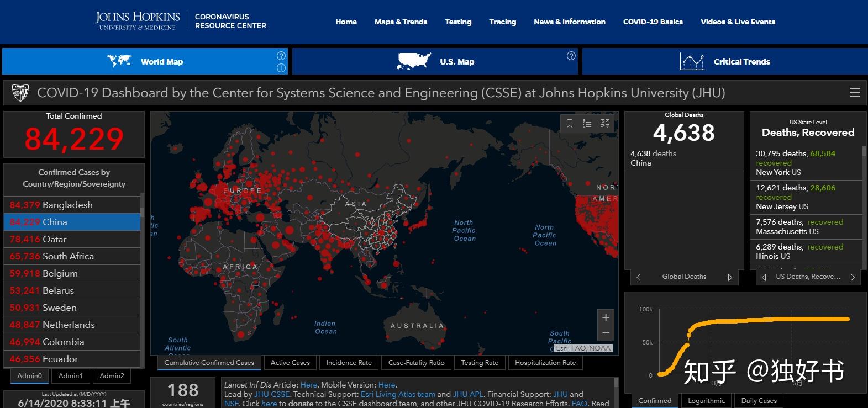Show the Daily Cases chart tab
This screenshot has height=408, width=868.
pyautogui.click(x=759, y=401)
